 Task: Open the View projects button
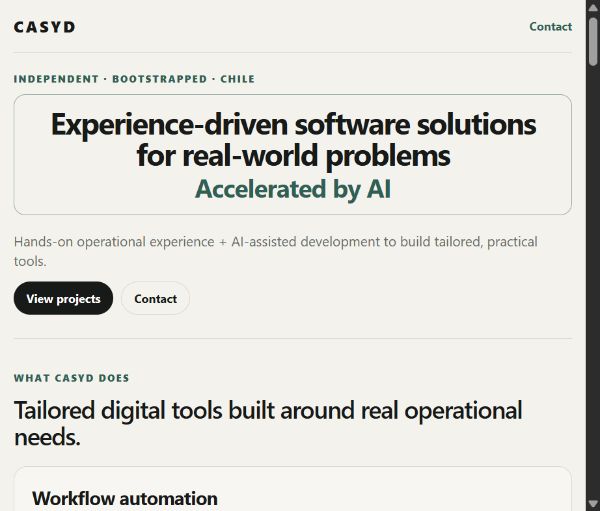click(x=63, y=298)
